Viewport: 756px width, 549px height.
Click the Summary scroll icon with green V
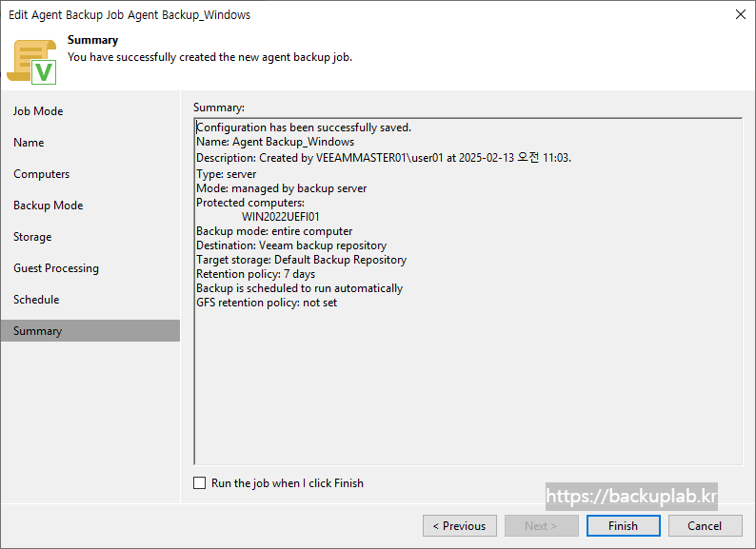click(x=31, y=62)
